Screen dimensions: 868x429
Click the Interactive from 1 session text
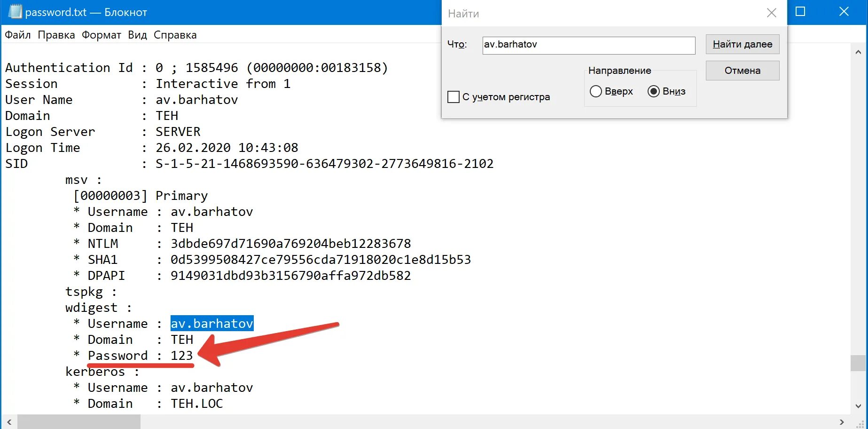pos(223,84)
